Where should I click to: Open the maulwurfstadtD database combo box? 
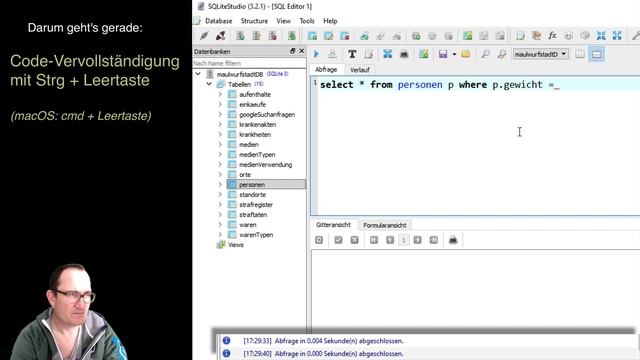click(540, 54)
